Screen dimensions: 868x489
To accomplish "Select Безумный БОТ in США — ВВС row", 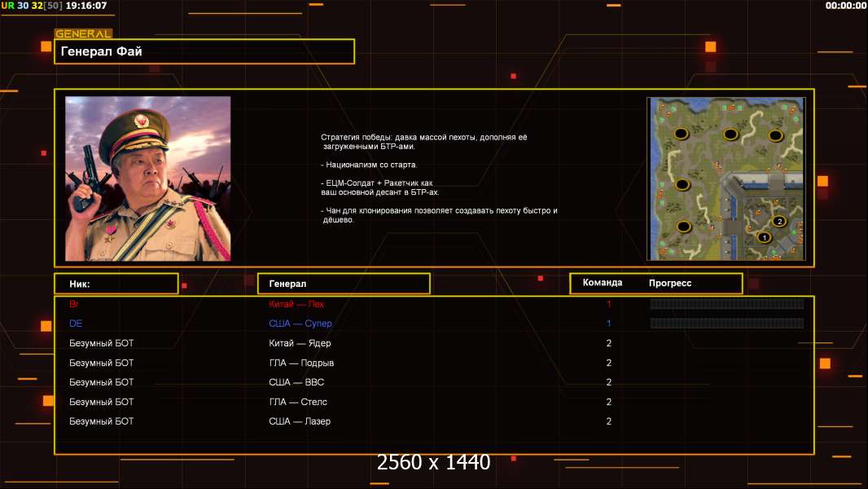I will (101, 382).
